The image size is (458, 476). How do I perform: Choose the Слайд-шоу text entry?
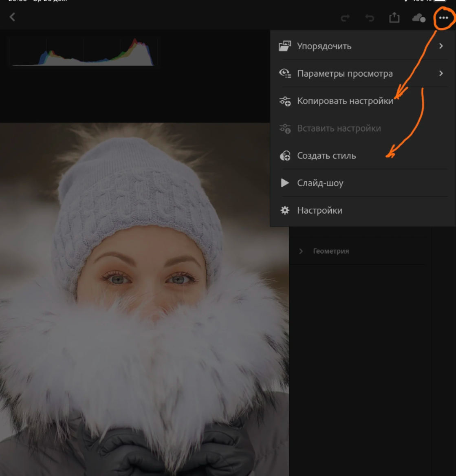point(320,183)
